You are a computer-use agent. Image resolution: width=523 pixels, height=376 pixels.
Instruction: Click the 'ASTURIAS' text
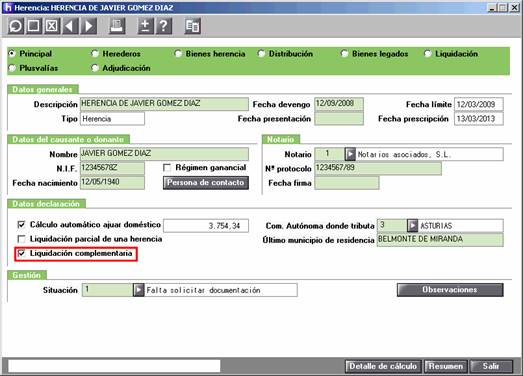click(436, 226)
